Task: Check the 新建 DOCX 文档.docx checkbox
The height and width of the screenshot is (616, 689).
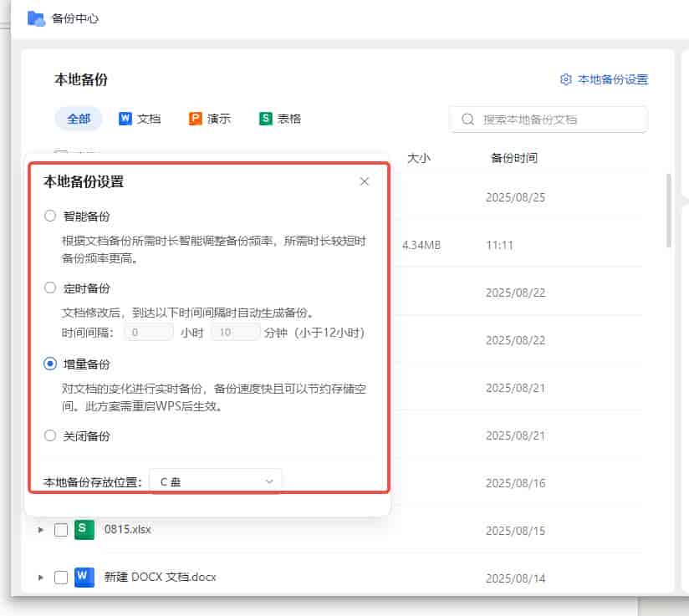Action: (x=61, y=578)
